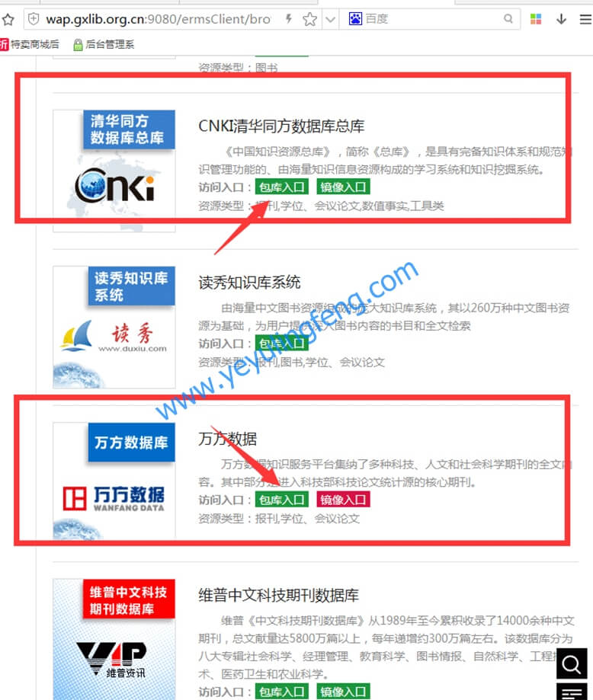The width and height of the screenshot is (593, 700).
Task: Click the 包库入口 button for CNKI
Action: point(281,187)
